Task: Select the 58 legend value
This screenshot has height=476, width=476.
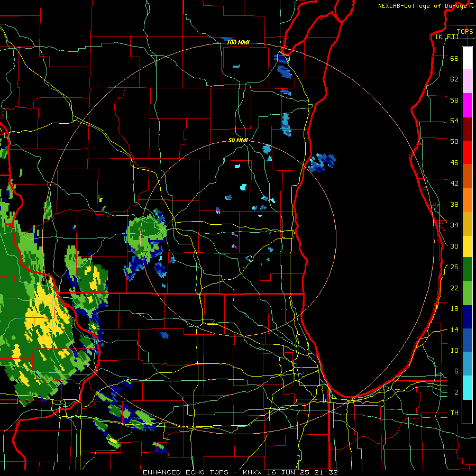Action: [454, 100]
